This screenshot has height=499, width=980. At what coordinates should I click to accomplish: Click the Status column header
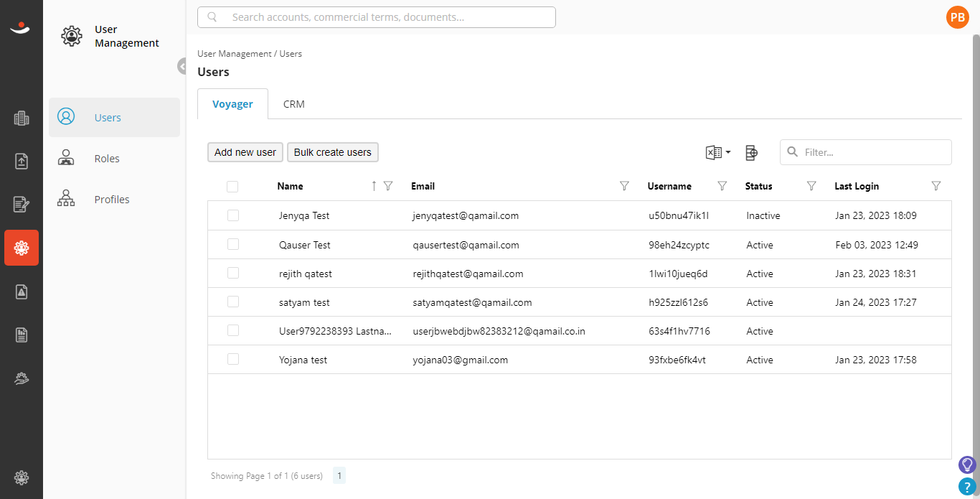(x=759, y=186)
